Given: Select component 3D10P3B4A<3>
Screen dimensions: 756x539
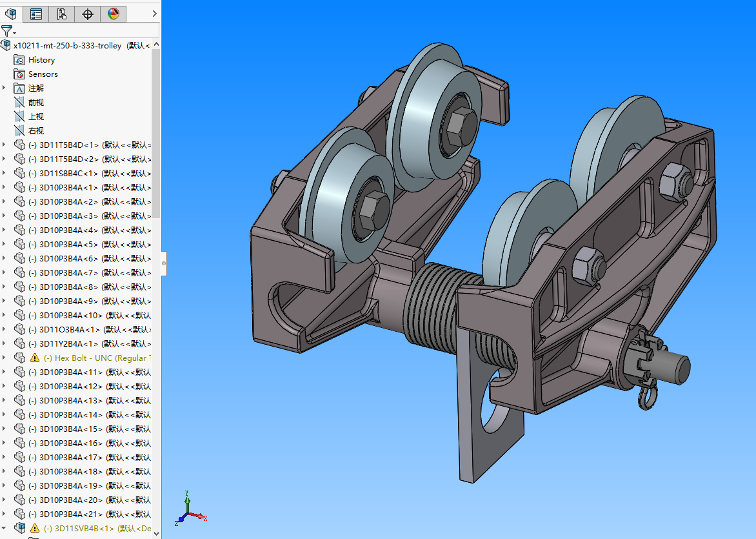Looking at the screenshot, I should 89,216.
